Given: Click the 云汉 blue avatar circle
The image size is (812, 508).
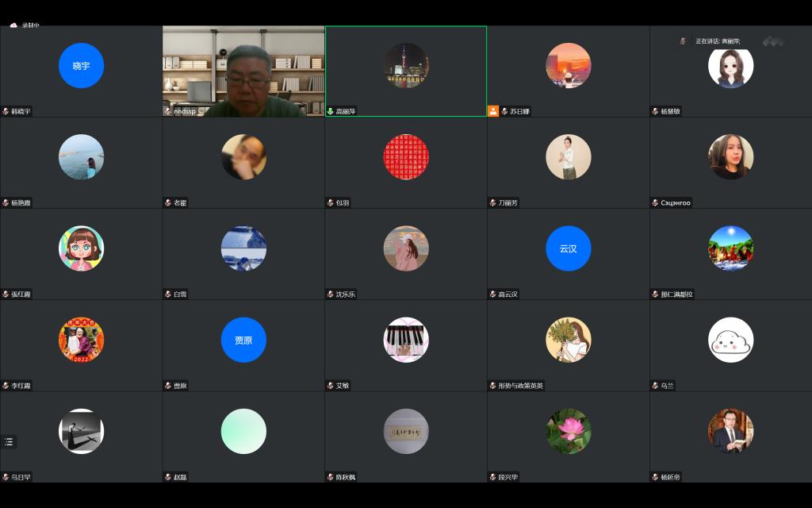Looking at the screenshot, I should point(569,248).
